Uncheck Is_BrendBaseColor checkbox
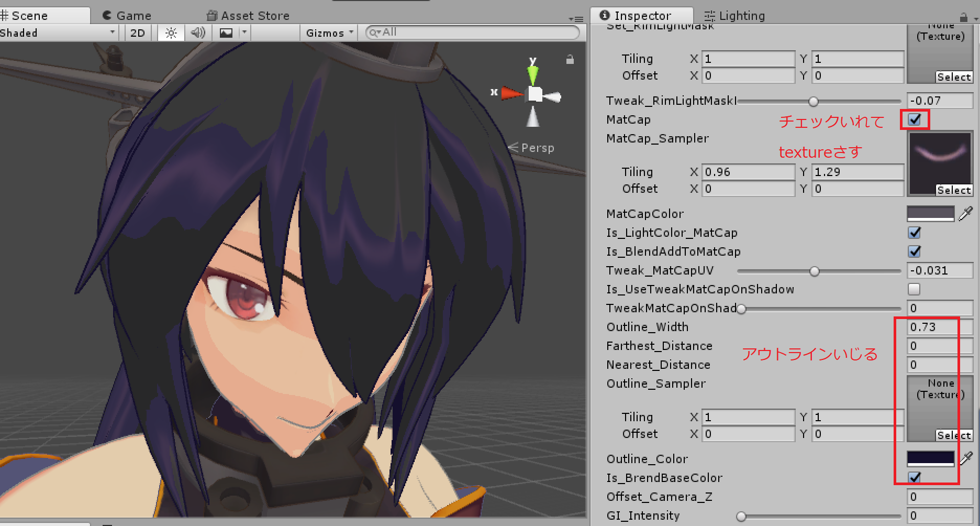This screenshot has height=526, width=980. (x=914, y=477)
